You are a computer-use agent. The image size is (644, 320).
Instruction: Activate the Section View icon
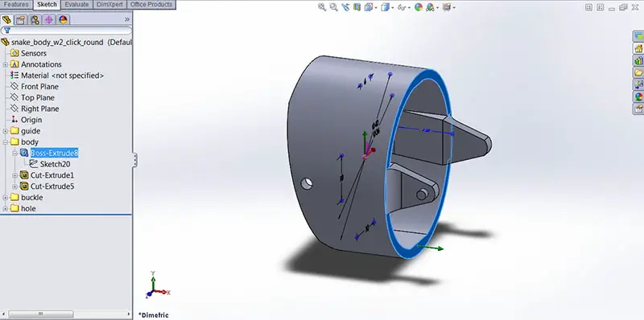[x=357, y=7]
